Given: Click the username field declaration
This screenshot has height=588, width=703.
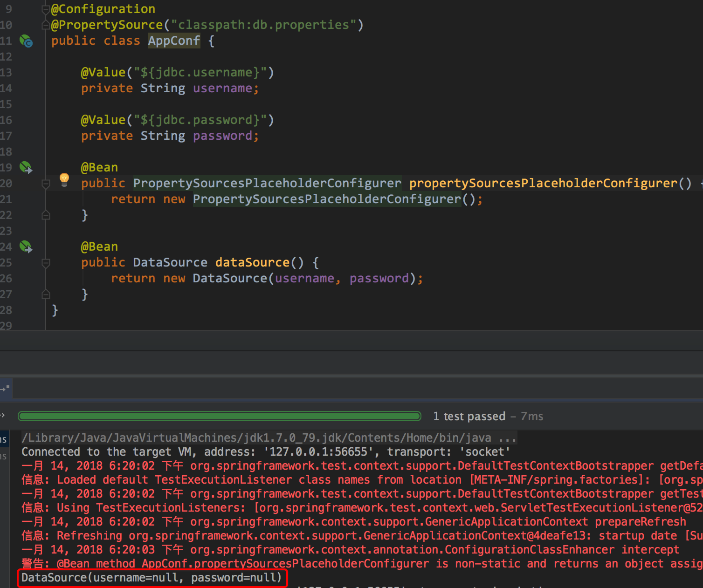Looking at the screenshot, I should coord(170,88).
